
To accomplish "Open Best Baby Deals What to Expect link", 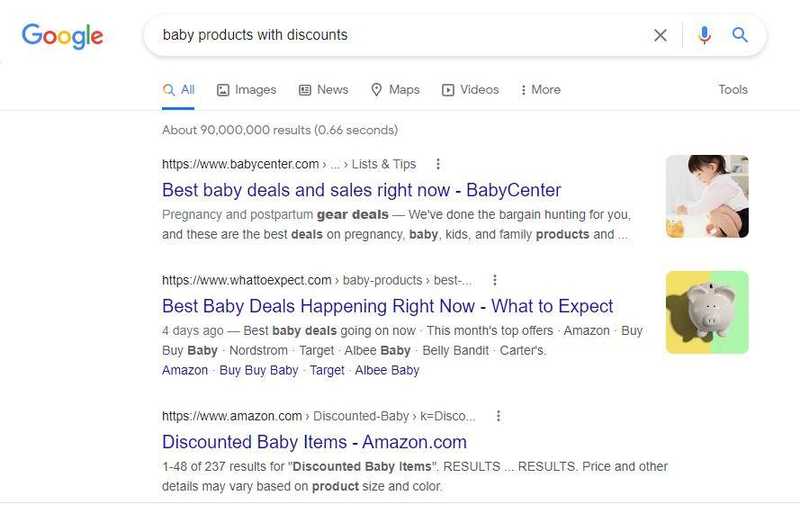I will click(x=387, y=306).
